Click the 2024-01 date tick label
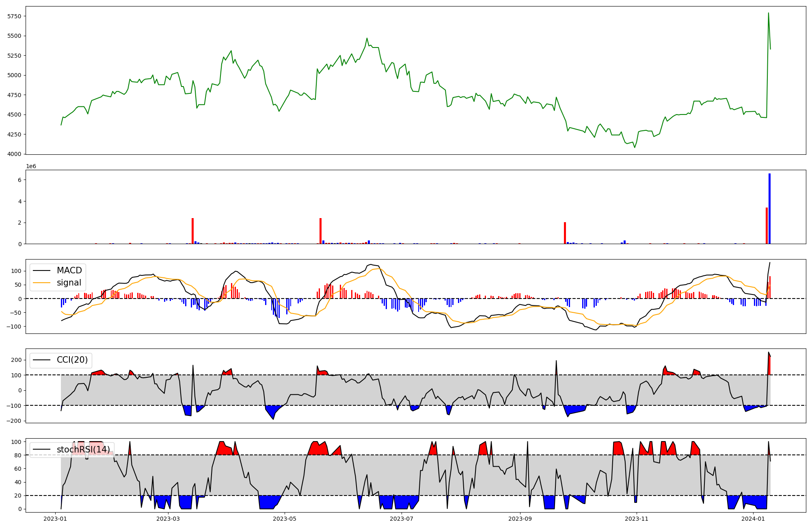The height and width of the screenshot is (528, 812). [753, 519]
